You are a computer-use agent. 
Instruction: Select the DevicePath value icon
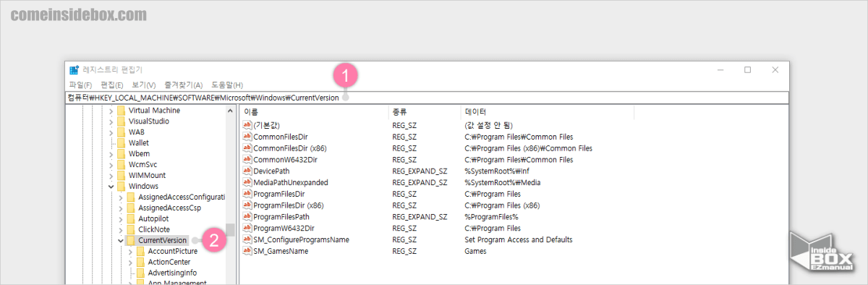pos(247,171)
